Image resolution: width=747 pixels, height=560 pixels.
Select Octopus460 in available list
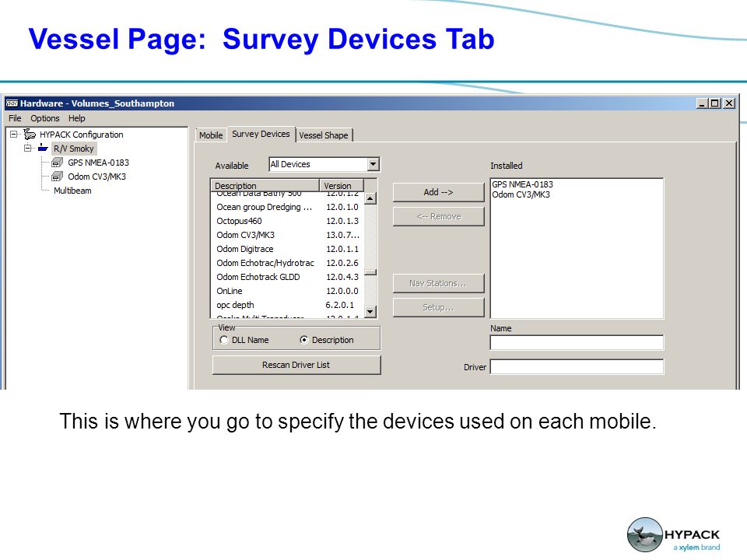(x=288, y=221)
